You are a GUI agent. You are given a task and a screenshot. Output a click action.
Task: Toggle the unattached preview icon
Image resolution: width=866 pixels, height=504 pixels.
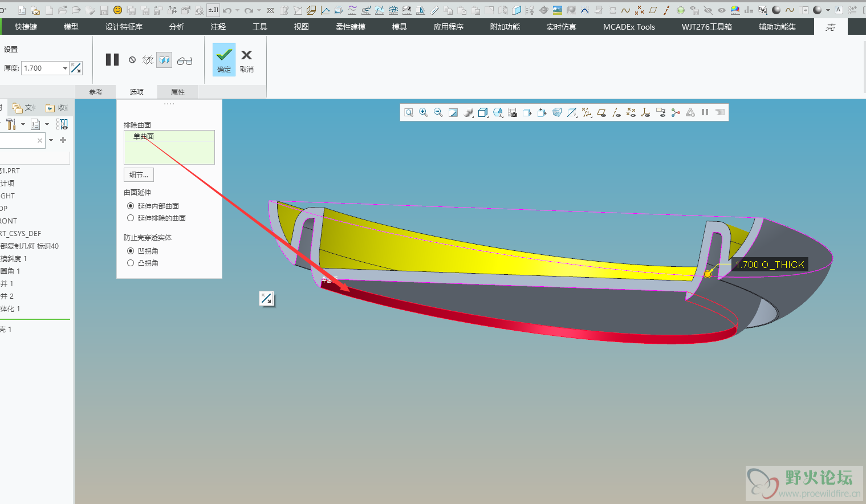(148, 60)
